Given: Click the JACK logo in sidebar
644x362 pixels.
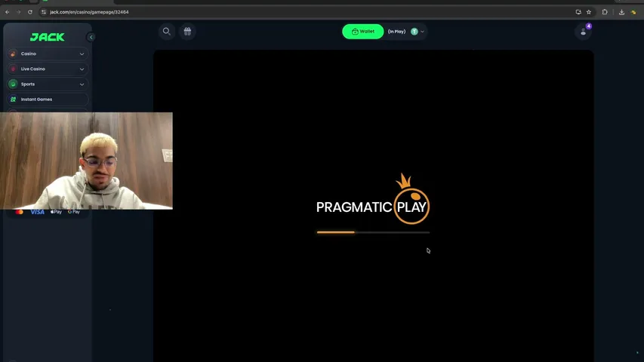Looking at the screenshot, I should click(x=48, y=37).
